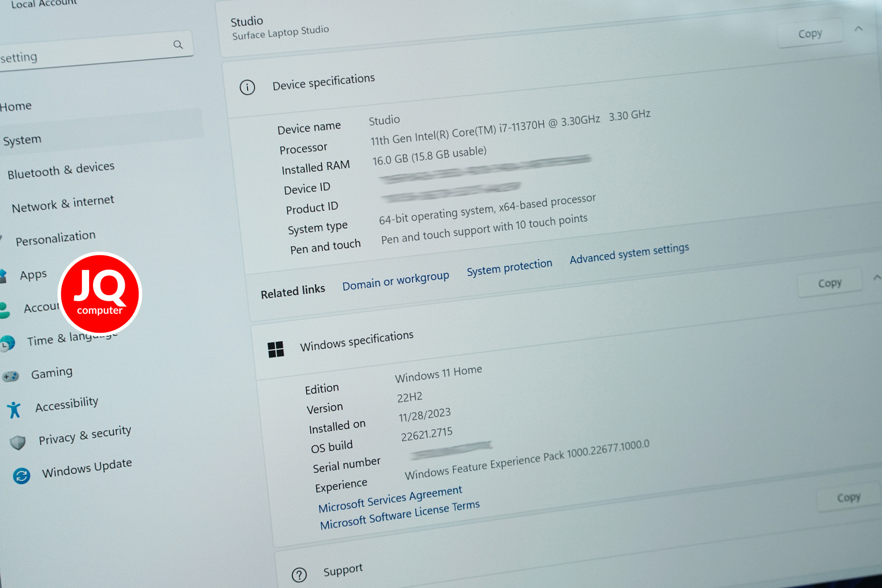
Task: Open Microsoft Services Agreement link
Action: pos(390,499)
